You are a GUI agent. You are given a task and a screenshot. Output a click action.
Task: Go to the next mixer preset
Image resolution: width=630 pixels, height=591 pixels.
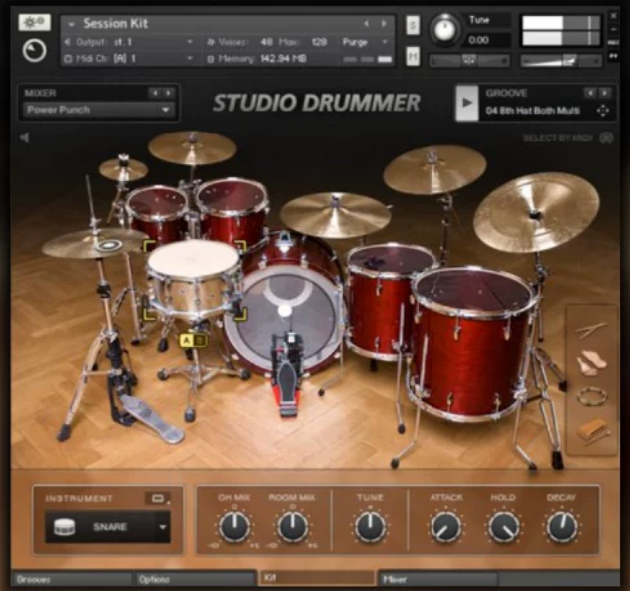click(169, 93)
